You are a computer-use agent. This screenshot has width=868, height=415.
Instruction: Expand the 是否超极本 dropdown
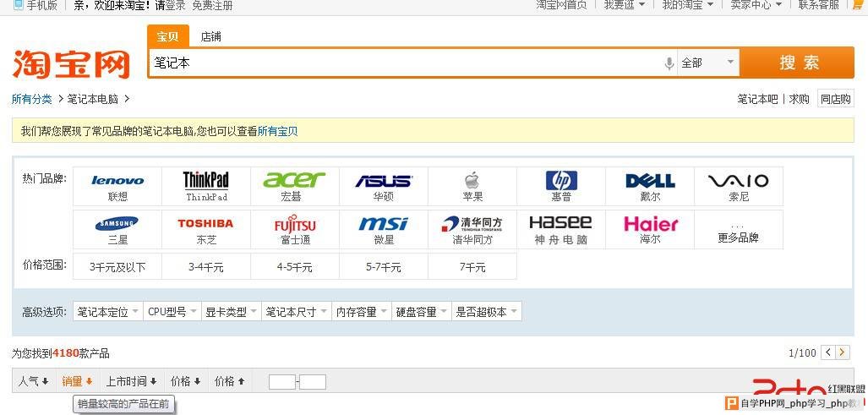coord(487,312)
